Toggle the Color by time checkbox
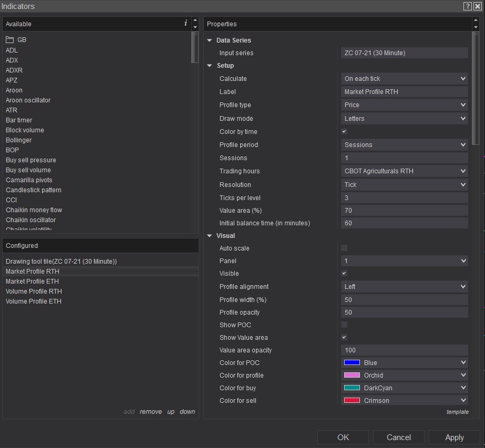The image size is (485, 448). [344, 132]
